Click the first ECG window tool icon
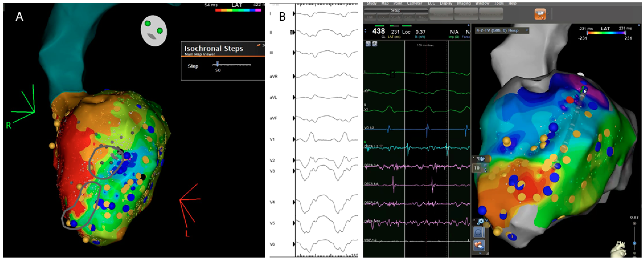644x261 pixels. tap(368, 44)
